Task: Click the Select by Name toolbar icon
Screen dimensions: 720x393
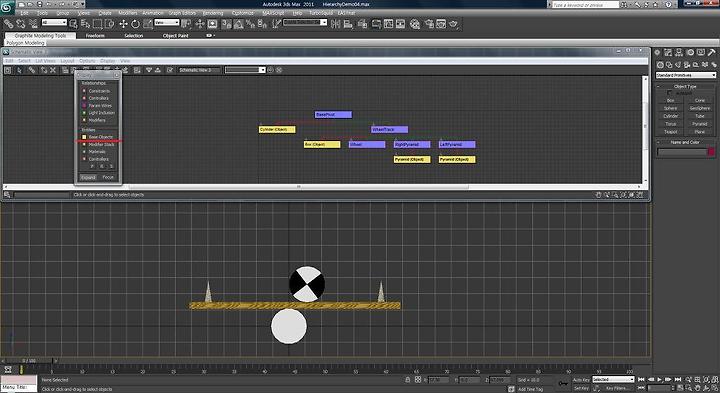Action: [85, 24]
